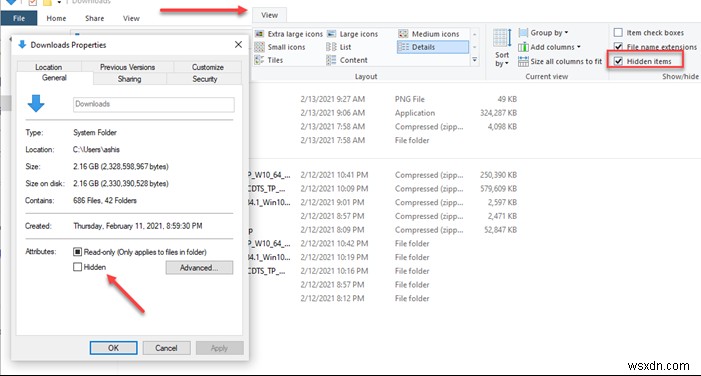701x376 pixels.
Task: Select file folder dated 2/12/2021 10:42 PM
Action: coord(384,243)
